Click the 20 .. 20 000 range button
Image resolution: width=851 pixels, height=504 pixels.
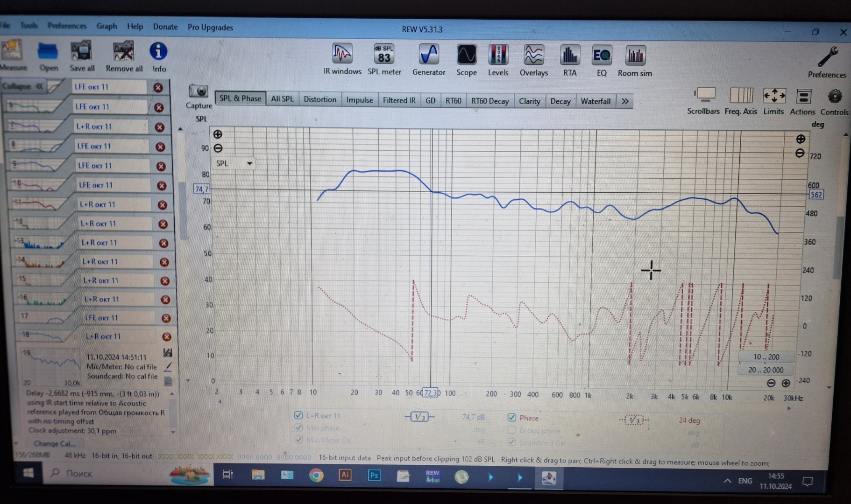click(766, 370)
